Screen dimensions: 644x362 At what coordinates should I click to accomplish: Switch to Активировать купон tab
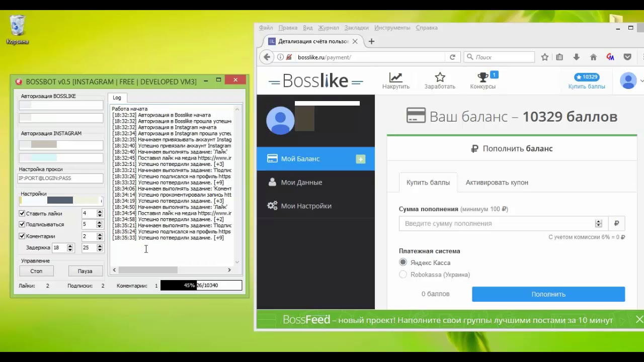click(x=497, y=183)
